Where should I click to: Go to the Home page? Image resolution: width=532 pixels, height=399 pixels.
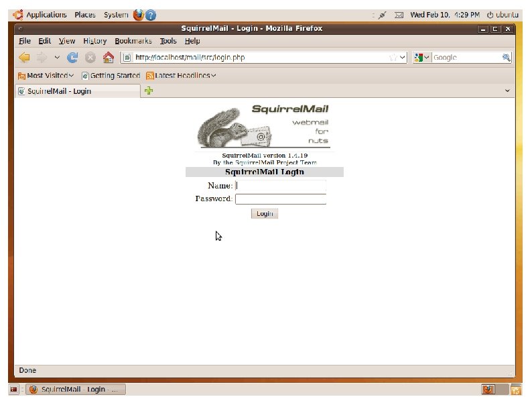coord(109,58)
